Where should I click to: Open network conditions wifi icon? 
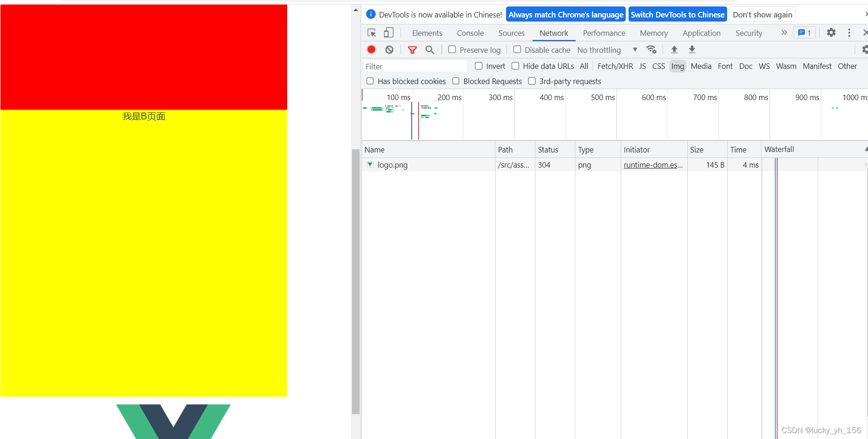(x=651, y=50)
